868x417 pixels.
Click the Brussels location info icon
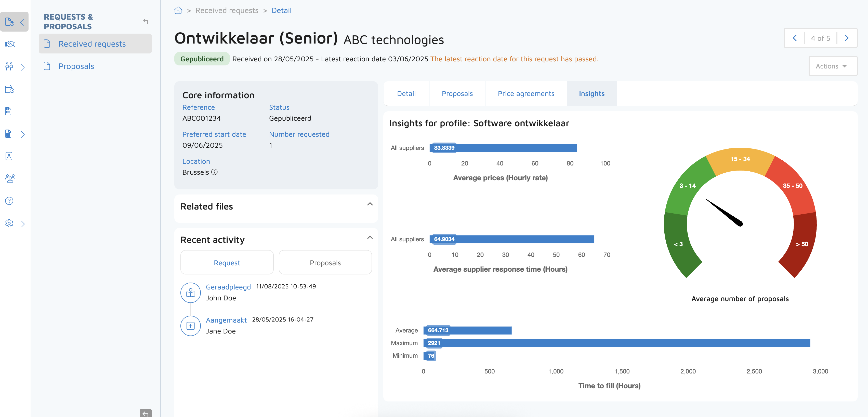[x=214, y=172]
